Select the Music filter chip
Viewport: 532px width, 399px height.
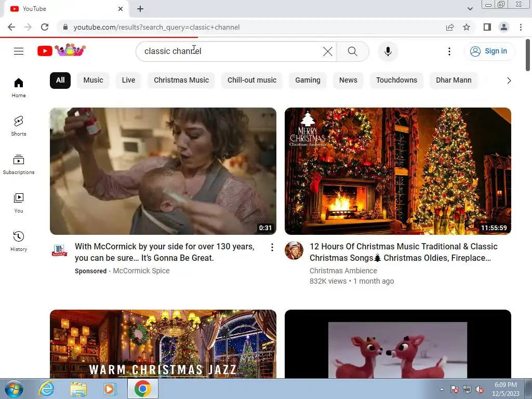tap(93, 81)
